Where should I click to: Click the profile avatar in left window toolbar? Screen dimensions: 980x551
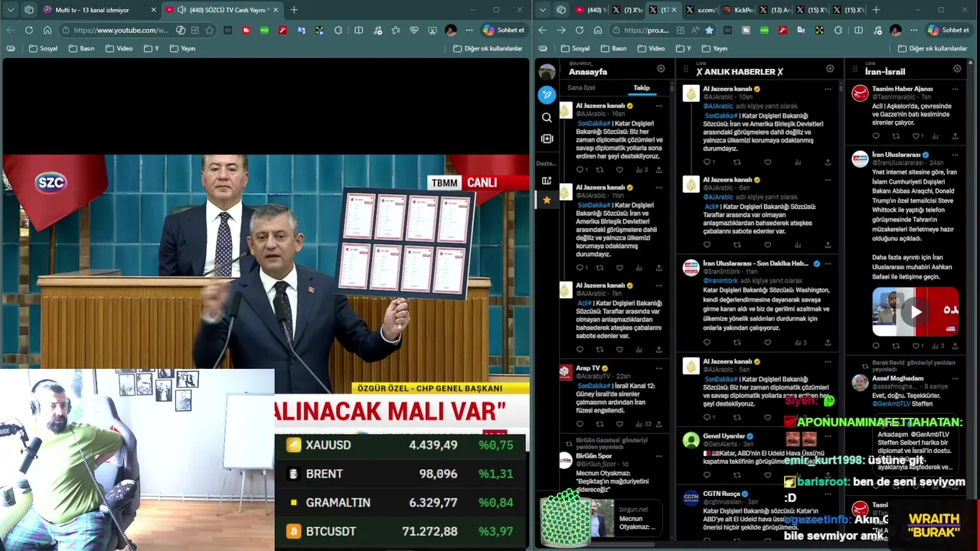(x=451, y=30)
